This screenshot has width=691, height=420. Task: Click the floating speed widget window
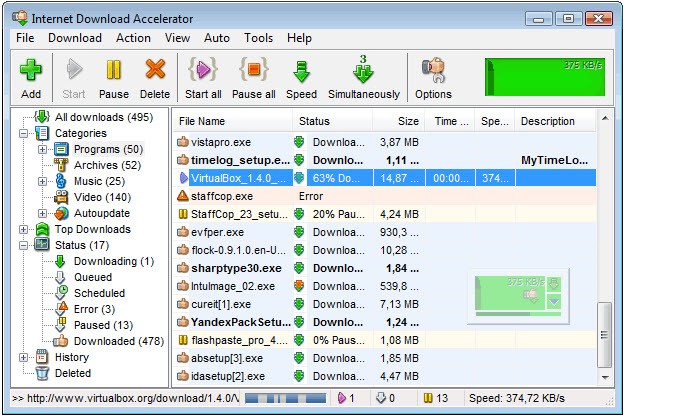(518, 296)
